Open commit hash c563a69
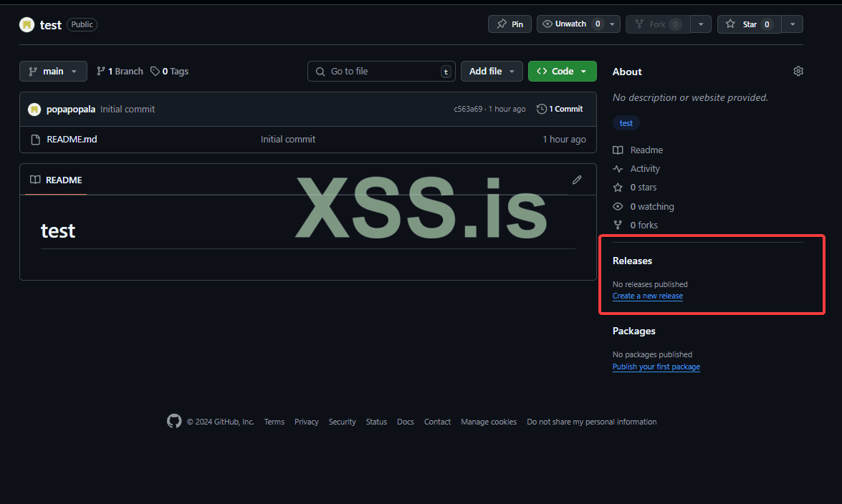Image resolution: width=842 pixels, height=504 pixels. (468, 109)
